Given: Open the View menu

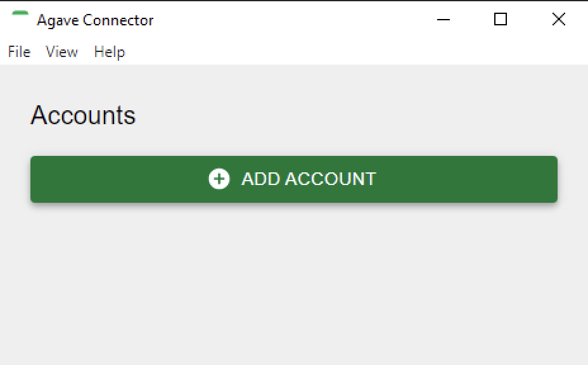Looking at the screenshot, I should click(x=61, y=52).
